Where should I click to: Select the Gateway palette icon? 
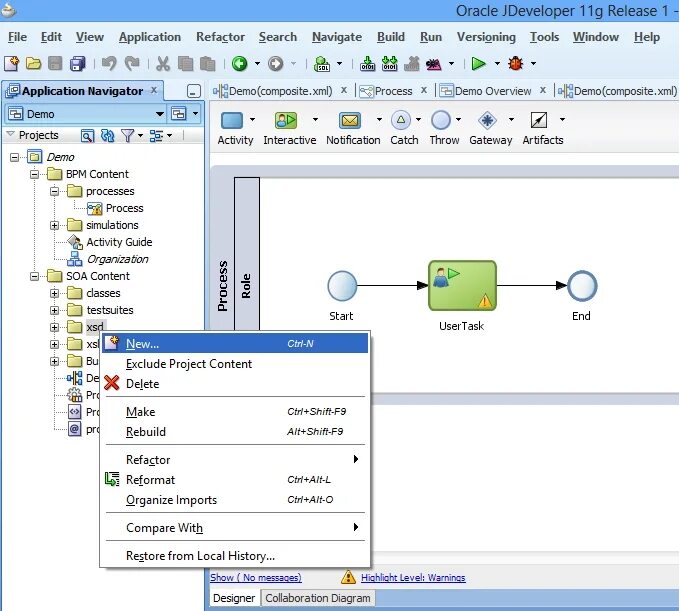[487, 120]
